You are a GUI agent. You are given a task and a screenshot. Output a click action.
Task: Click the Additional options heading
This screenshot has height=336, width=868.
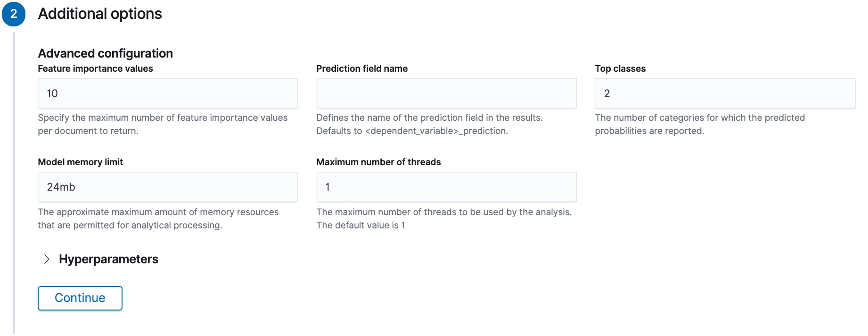point(99,13)
